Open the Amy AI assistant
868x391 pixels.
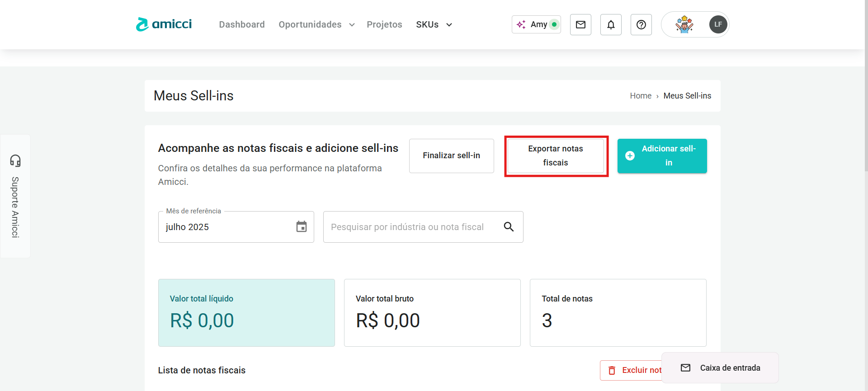click(x=536, y=24)
